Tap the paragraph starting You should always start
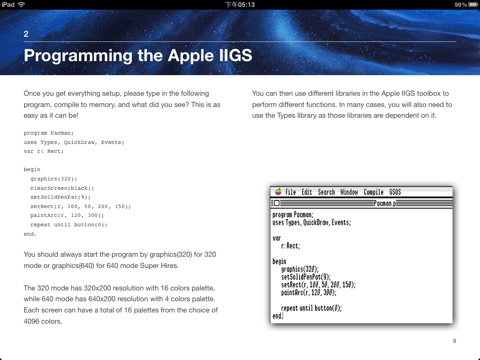 (x=120, y=260)
